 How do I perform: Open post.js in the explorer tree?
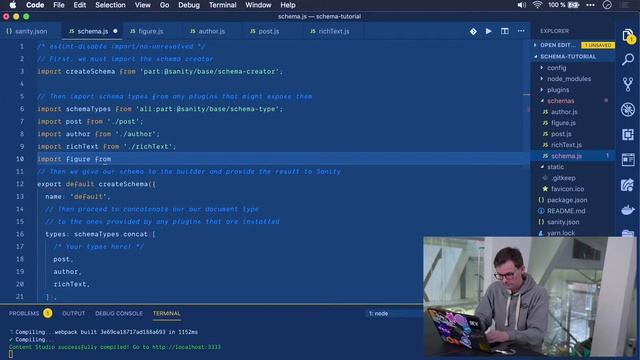(x=561, y=134)
